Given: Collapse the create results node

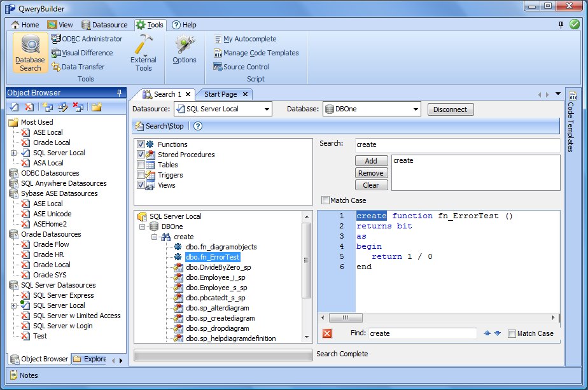Looking at the screenshot, I should point(154,237).
